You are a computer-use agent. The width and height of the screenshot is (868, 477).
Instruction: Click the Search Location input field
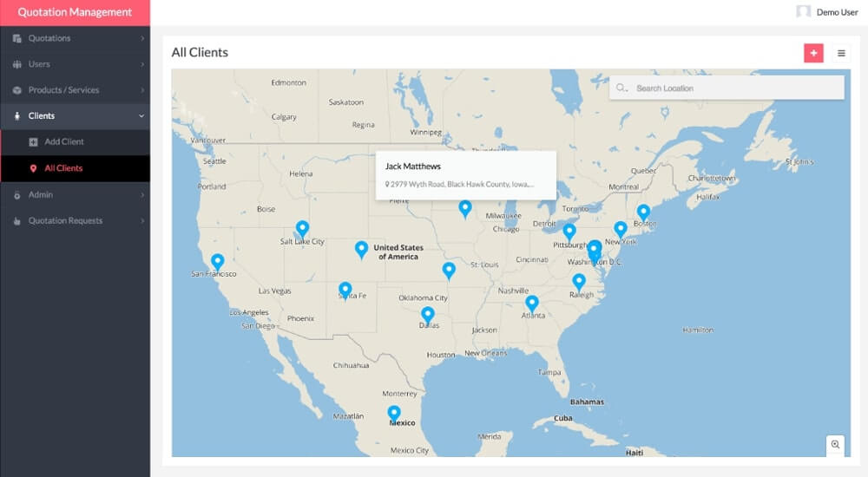coord(733,88)
